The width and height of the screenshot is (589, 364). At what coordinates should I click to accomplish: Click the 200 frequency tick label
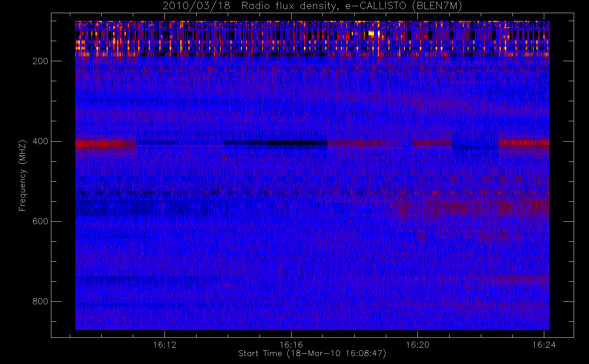click(x=40, y=61)
